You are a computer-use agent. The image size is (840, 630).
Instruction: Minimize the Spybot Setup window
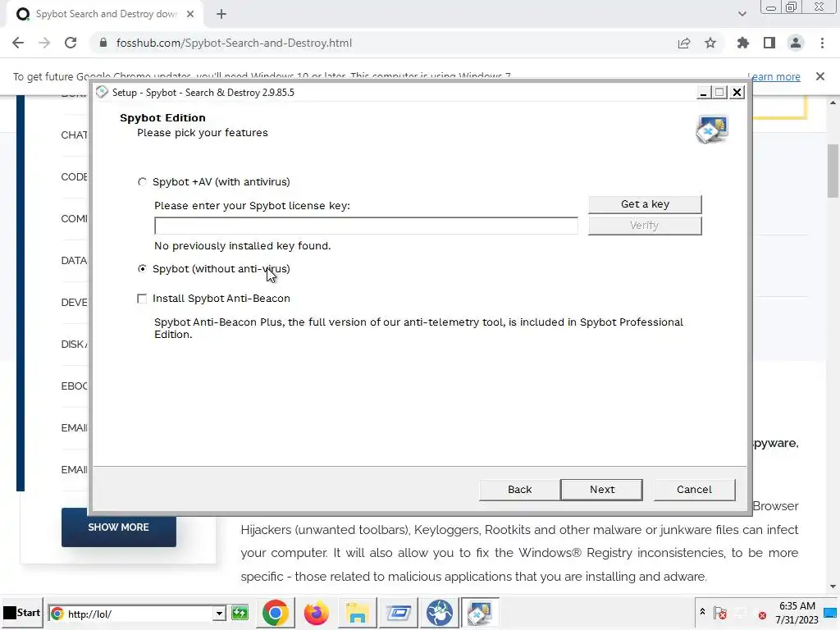click(x=703, y=93)
